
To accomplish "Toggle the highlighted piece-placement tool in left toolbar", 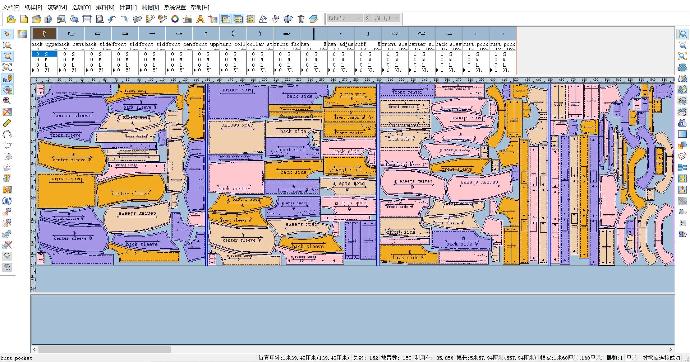I will pyautogui.click(x=7, y=79).
